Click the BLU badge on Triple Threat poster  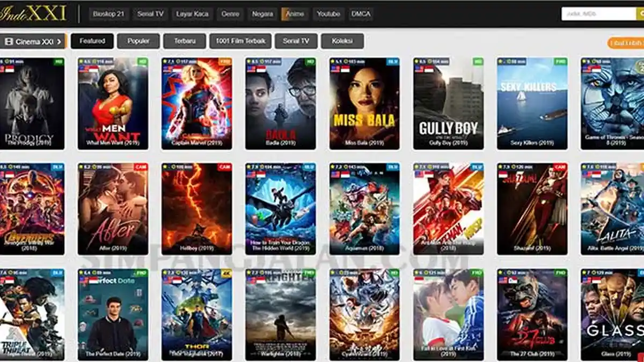click(x=58, y=273)
